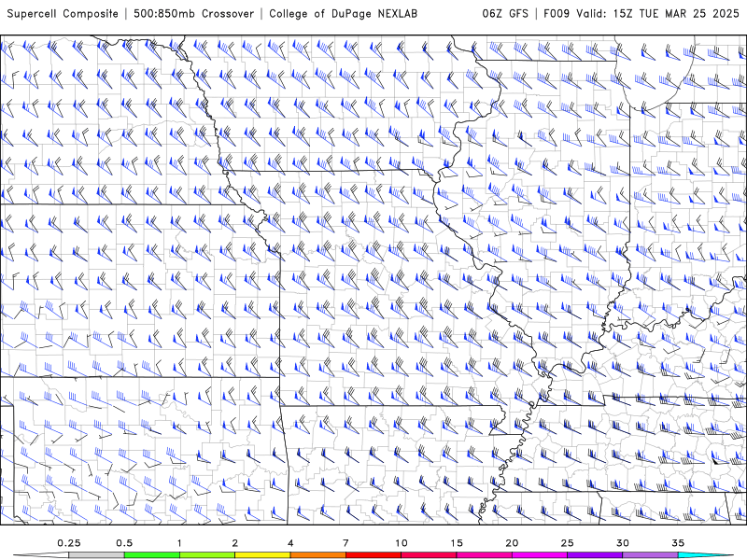The image size is (747, 560).
Task: Click the '500:850mb Crossover' header text
Action: click(194, 14)
